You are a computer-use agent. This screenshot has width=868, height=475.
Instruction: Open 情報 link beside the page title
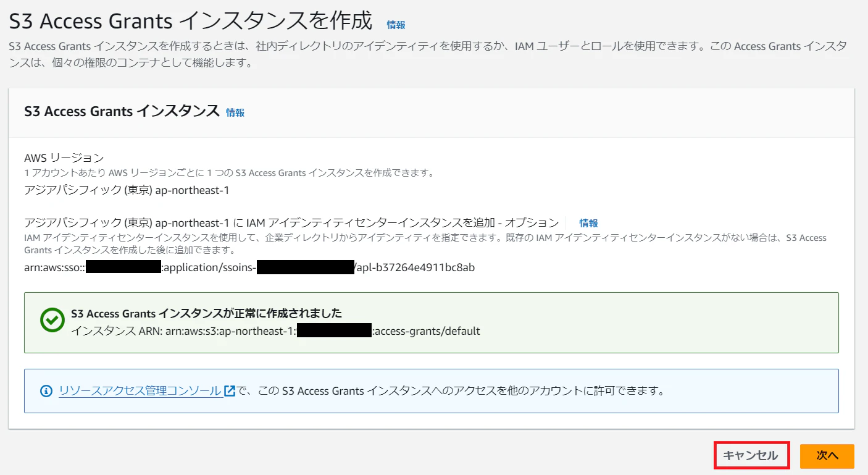tap(396, 25)
